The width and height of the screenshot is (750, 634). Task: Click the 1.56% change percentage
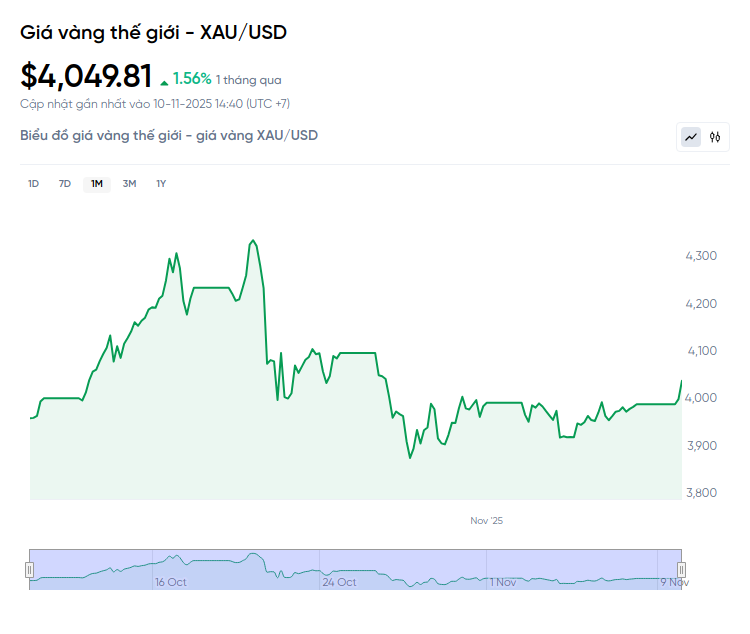coord(192,78)
